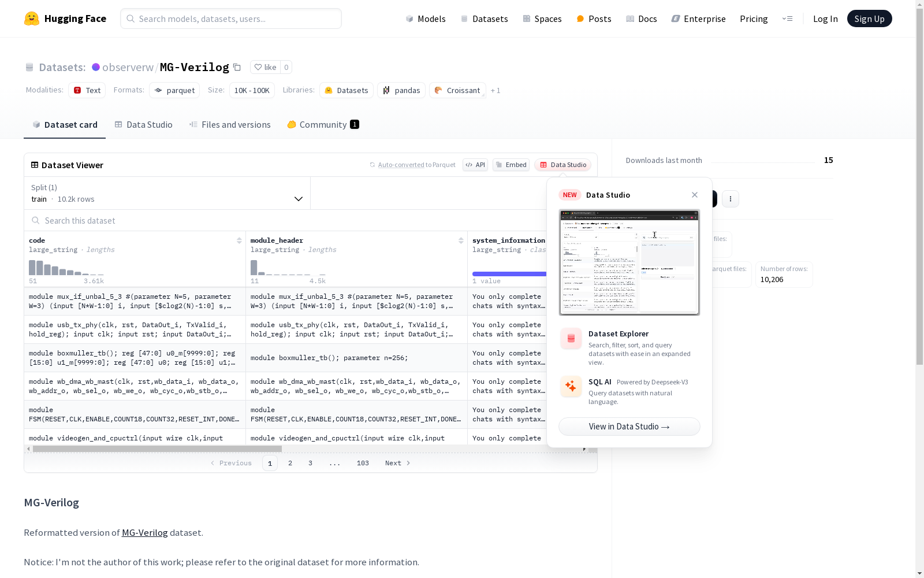This screenshot has width=924, height=578.
Task: Select the parquet format tag
Action: coord(174,90)
